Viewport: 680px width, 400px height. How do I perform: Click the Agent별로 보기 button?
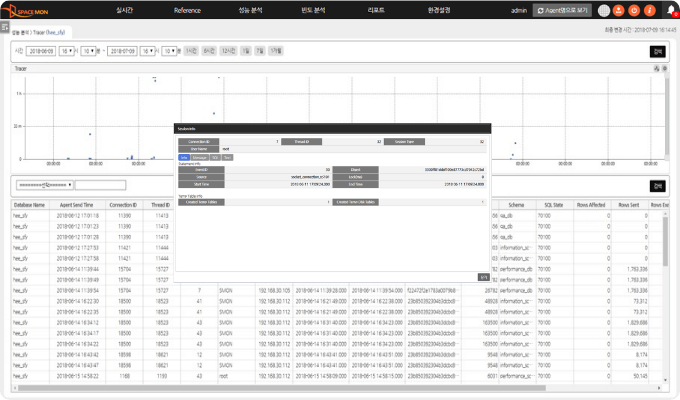point(562,10)
